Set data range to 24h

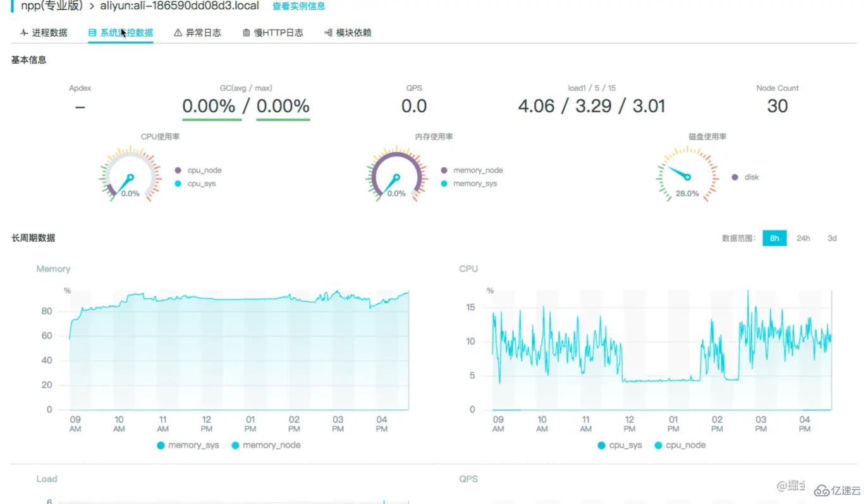tap(803, 238)
